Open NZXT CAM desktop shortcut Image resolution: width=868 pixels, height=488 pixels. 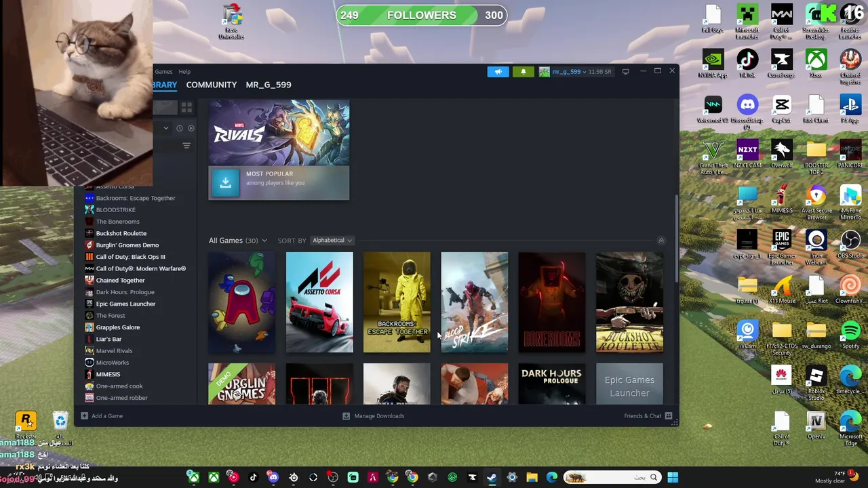click(747, 155)
